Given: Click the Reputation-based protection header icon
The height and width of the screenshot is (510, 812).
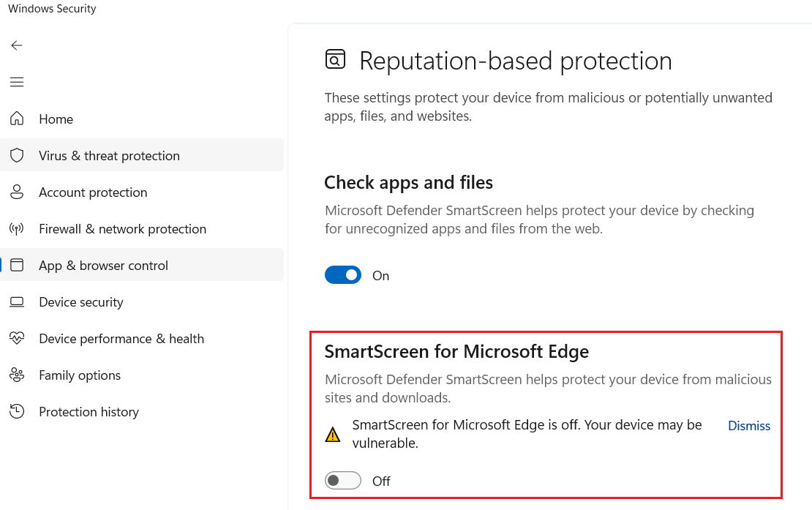Looking at the screenshot, I should pos(335,59).
